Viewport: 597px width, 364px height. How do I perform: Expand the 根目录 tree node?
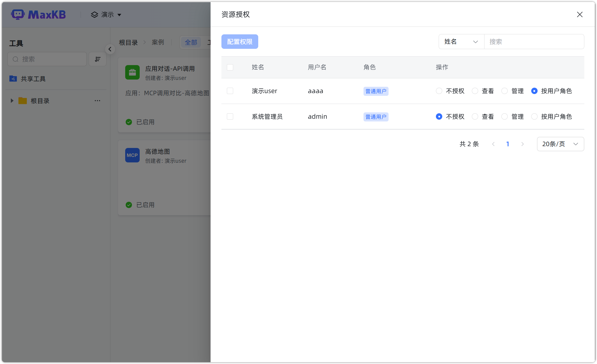coord(12,101)
